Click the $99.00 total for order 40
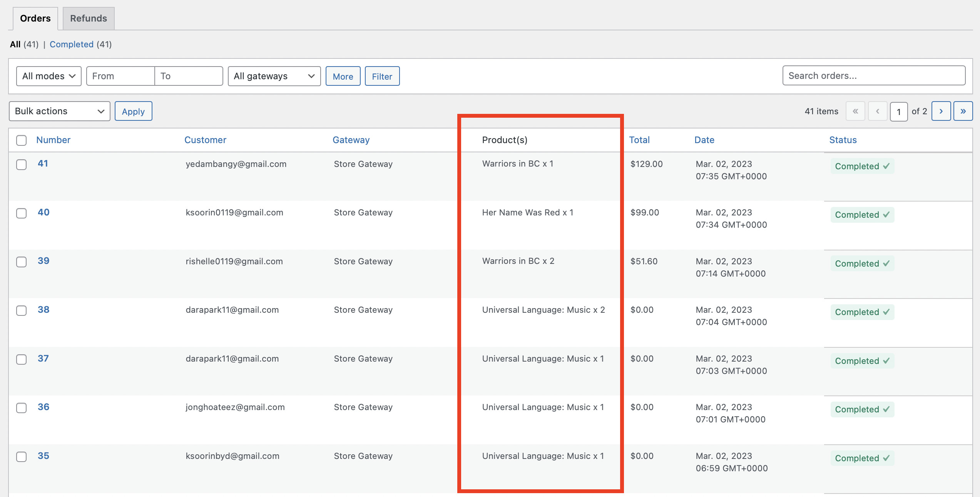This screenshot has width=980, height=497. coord(645,212)
